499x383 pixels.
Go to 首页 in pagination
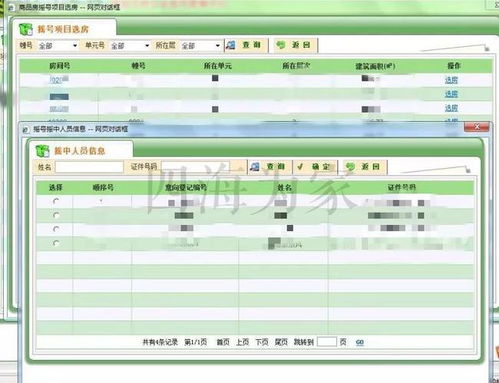[x=223, y=342]
